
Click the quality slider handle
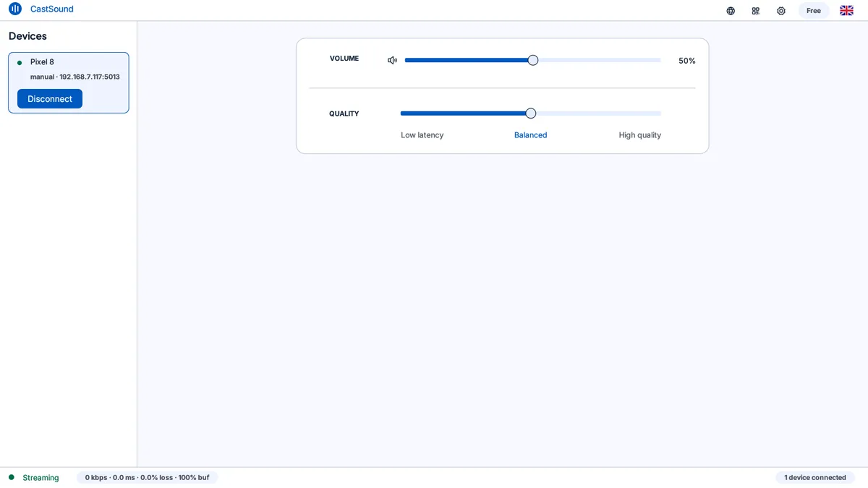pos(531,114)
